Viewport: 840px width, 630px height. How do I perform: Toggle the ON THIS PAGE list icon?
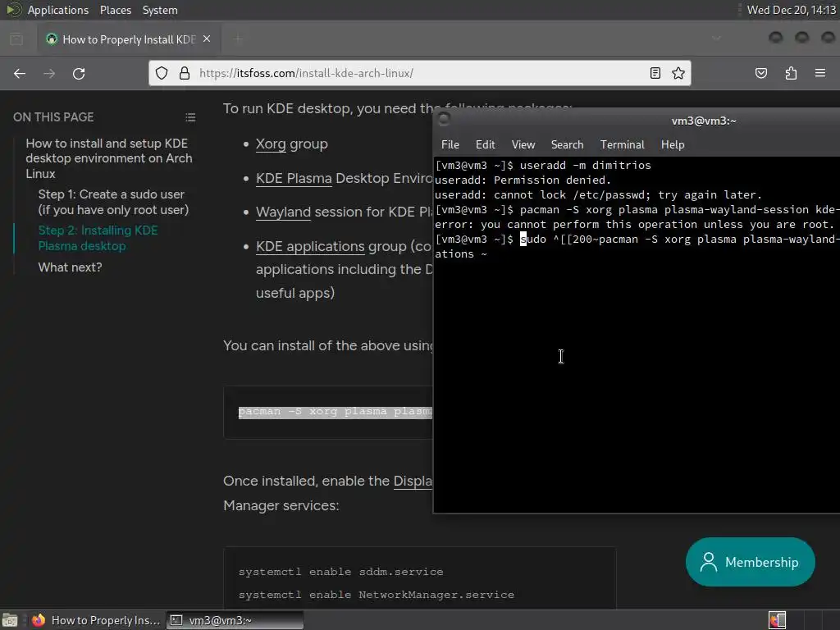pos(190,117)
